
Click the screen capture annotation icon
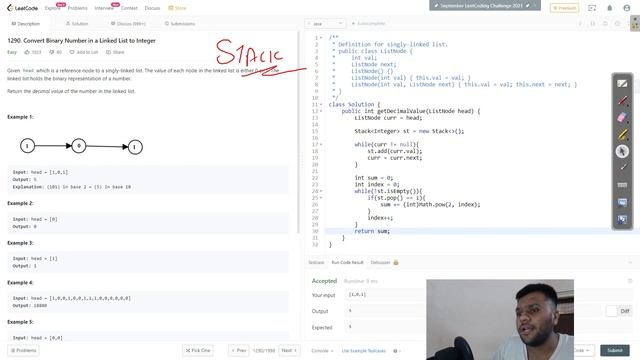click(x=622, y=202)
